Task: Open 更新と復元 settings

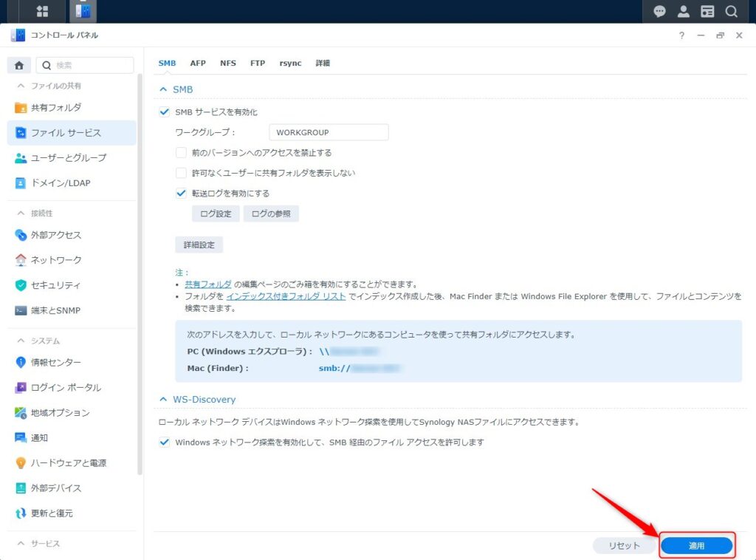Action: pos(72,513)
